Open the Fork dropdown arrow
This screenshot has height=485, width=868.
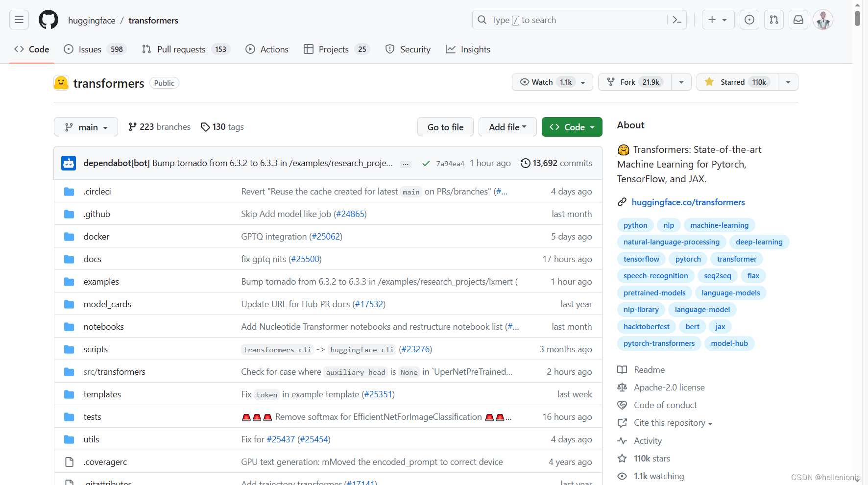(681, 82)
